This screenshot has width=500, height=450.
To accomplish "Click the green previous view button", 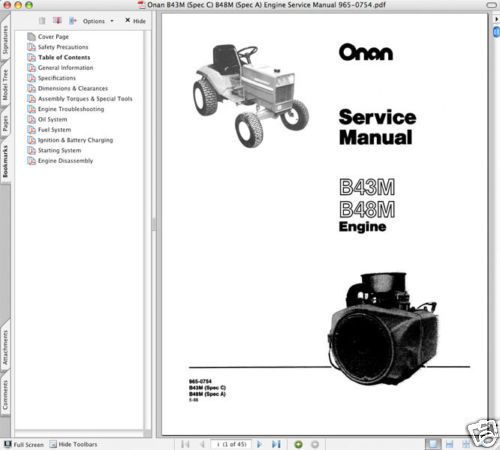I will 299,444.
